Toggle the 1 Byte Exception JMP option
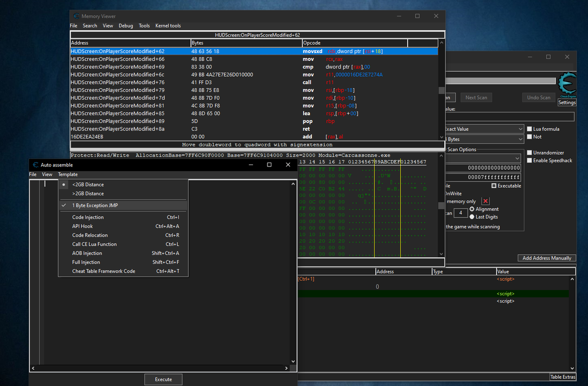Image resolution: width=588 pixels, height=386 pixels. tap(123, 205)
